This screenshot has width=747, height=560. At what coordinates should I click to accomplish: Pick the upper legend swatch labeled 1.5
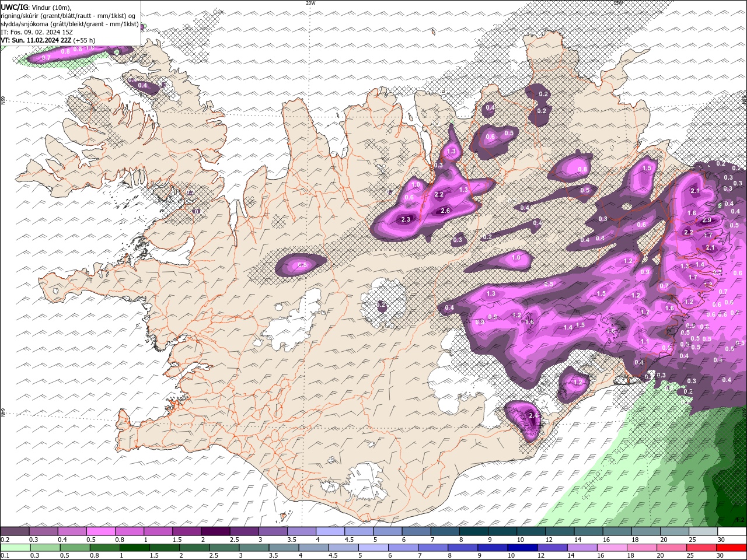click(186, 531)
